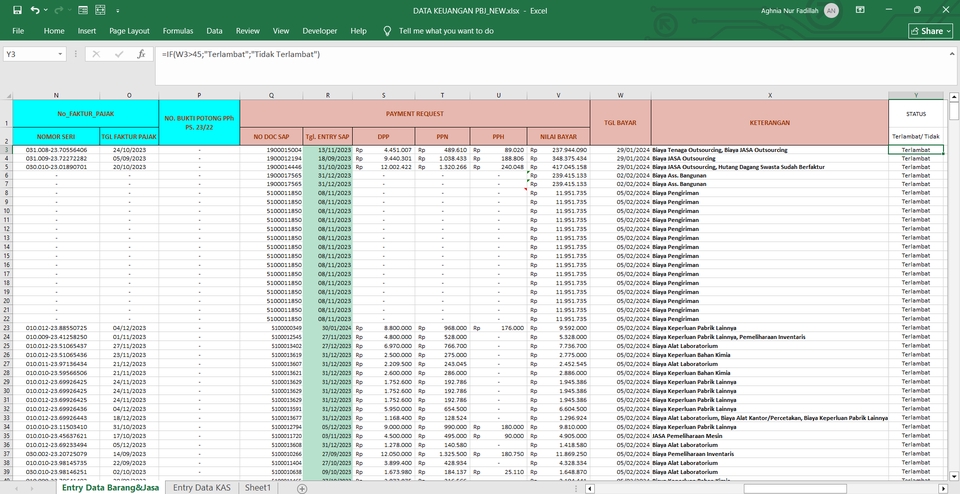Select column P header
960x494 pixels.
pos(199,95)
